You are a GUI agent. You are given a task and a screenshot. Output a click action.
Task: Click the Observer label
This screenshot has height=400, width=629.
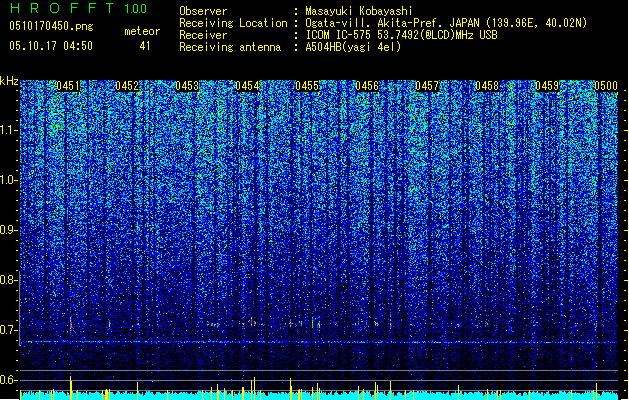(x=203, y=11)
